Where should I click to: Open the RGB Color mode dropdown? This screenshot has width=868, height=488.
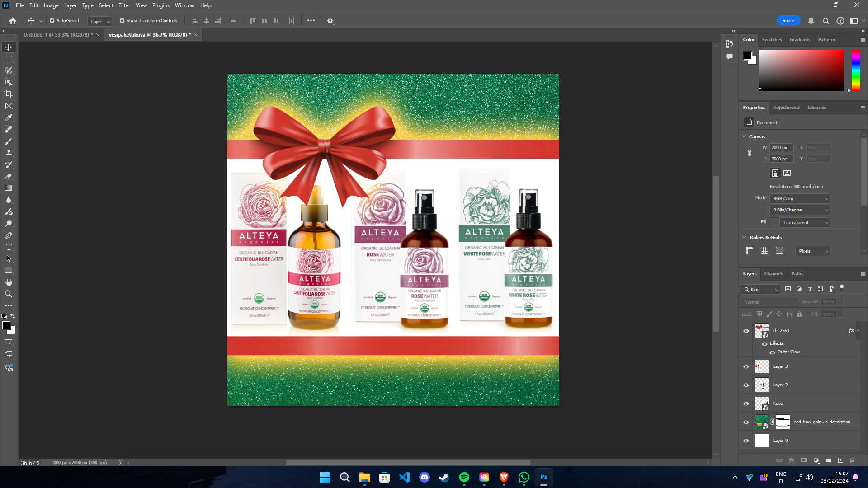(800, 198)
